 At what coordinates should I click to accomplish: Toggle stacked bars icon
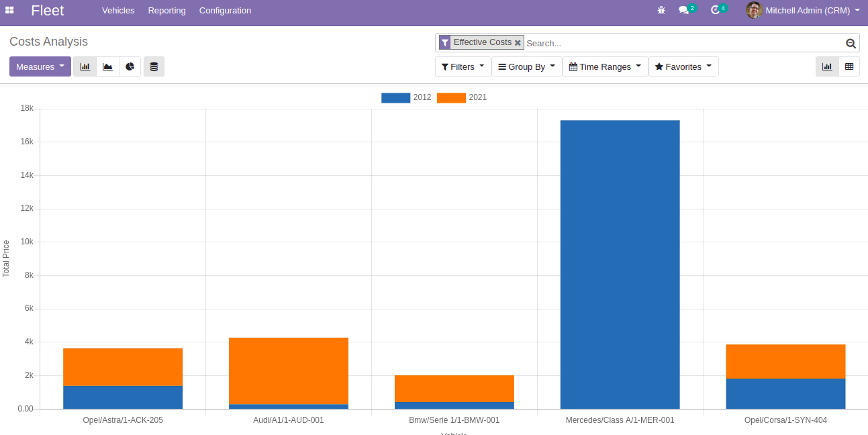coord(154,66)
